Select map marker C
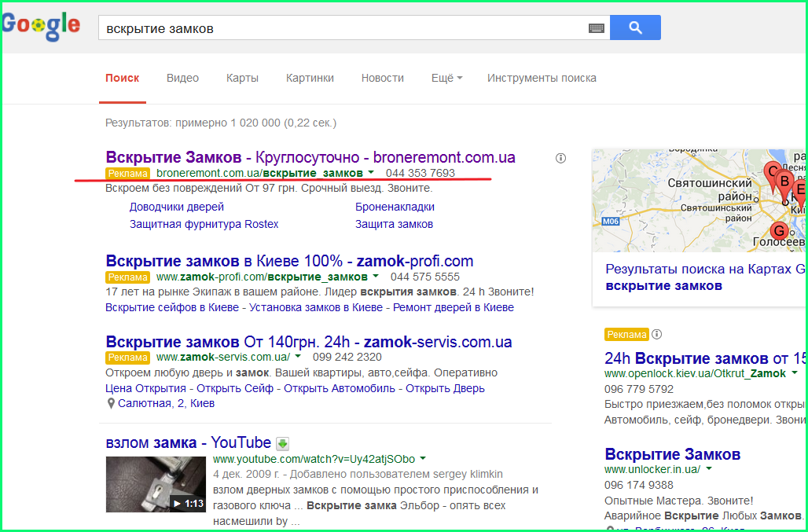 [x=772, y=175]
